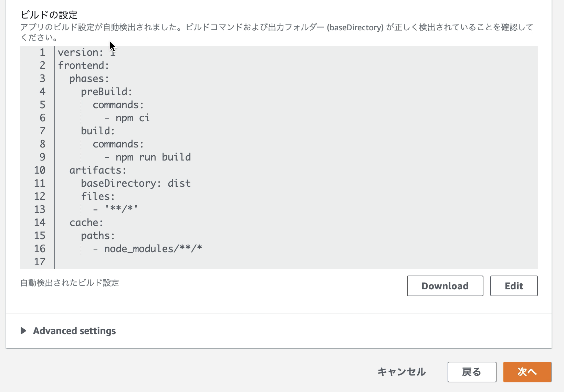Click the ビルドの設定 section heading

point(49,15)
